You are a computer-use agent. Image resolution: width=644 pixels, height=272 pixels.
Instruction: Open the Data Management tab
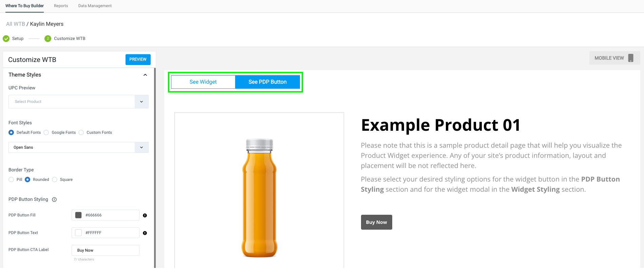pos(95,6)
